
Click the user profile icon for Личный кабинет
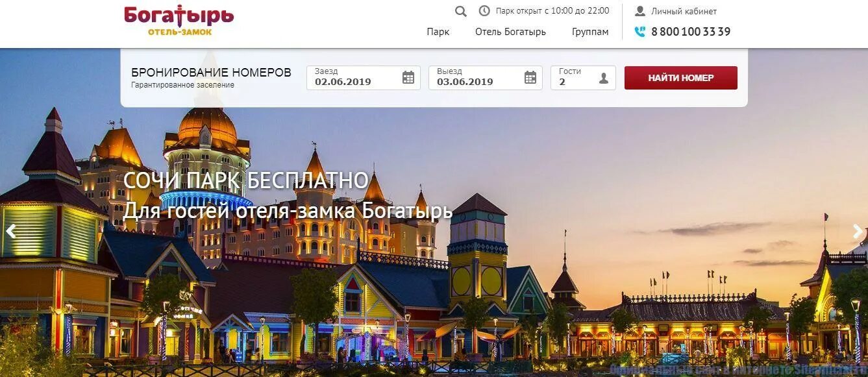click(640, 11)
